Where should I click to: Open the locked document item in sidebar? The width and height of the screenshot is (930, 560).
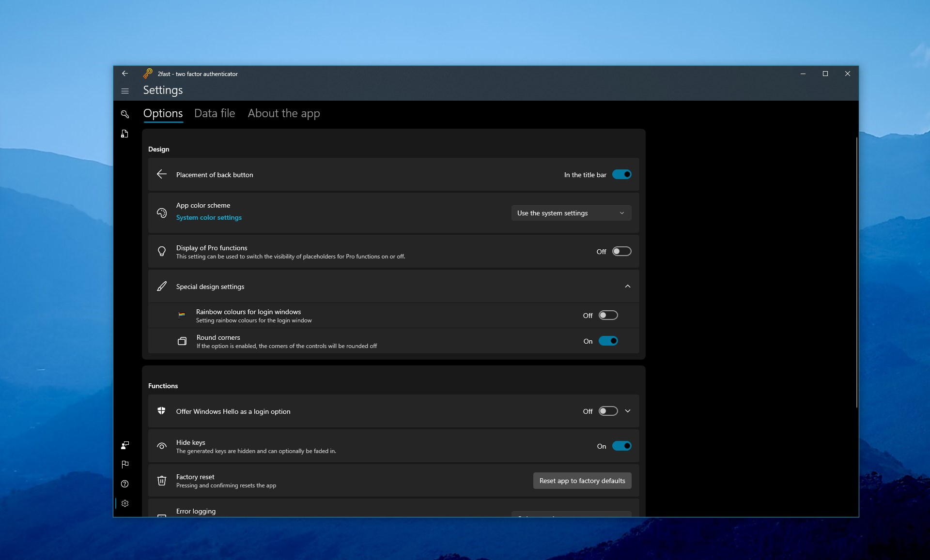(x=124, y=134)
